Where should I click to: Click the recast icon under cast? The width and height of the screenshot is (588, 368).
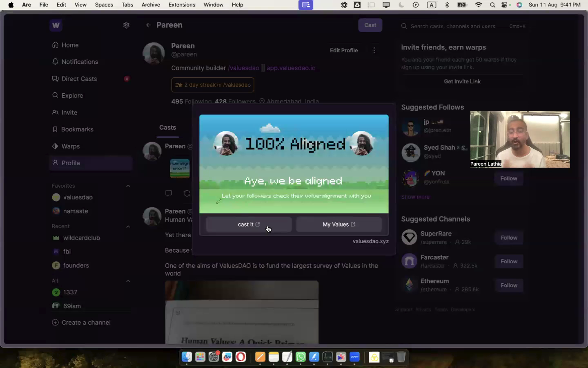tap(187, 193)
